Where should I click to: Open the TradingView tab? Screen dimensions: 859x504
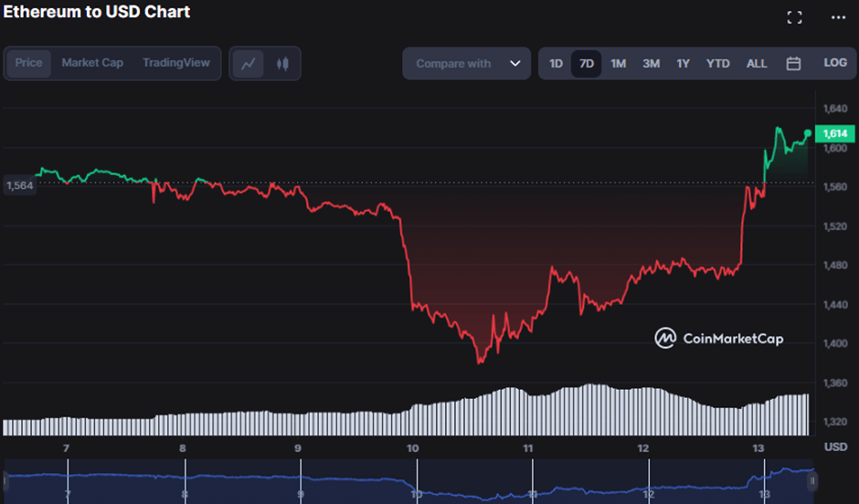(175, 63)
